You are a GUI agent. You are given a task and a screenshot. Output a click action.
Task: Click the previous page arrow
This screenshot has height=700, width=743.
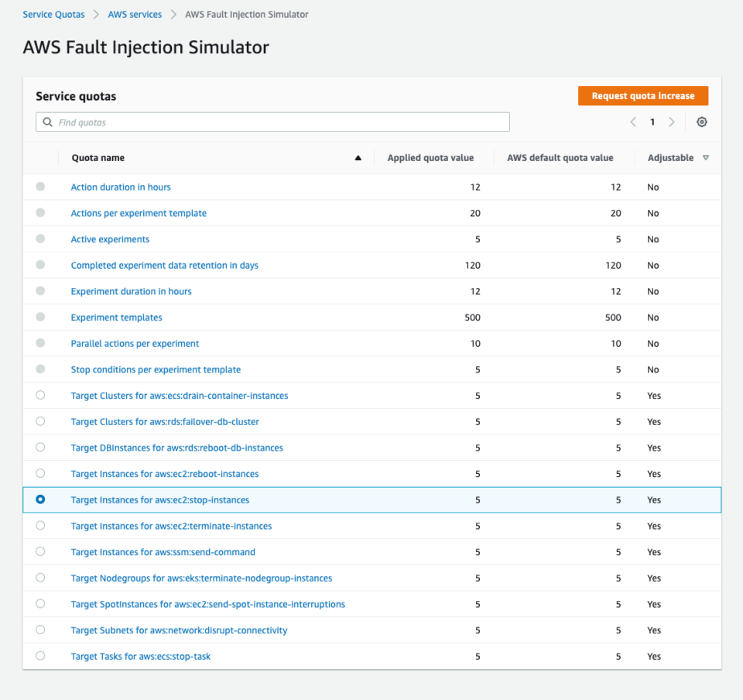pos(633,122)
